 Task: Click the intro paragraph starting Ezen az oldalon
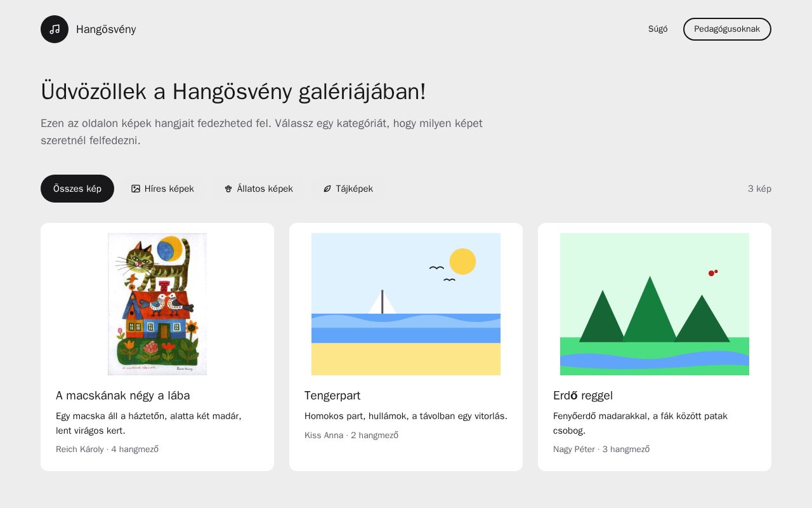(261, 132)
